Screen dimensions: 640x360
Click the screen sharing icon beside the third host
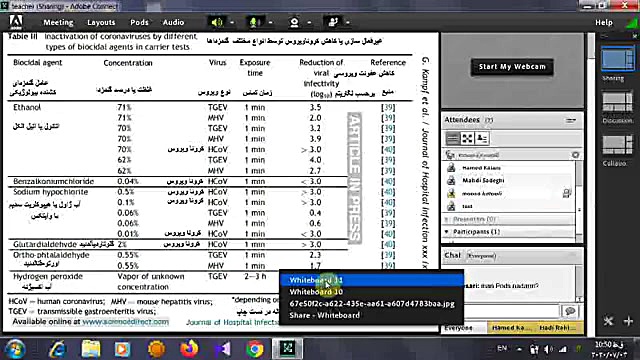567,193
